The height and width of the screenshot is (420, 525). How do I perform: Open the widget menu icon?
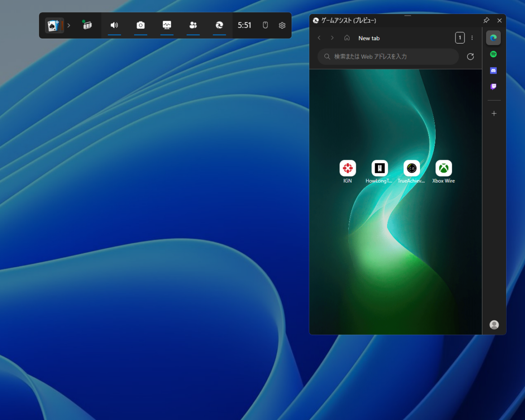click(x=87, y=25)
